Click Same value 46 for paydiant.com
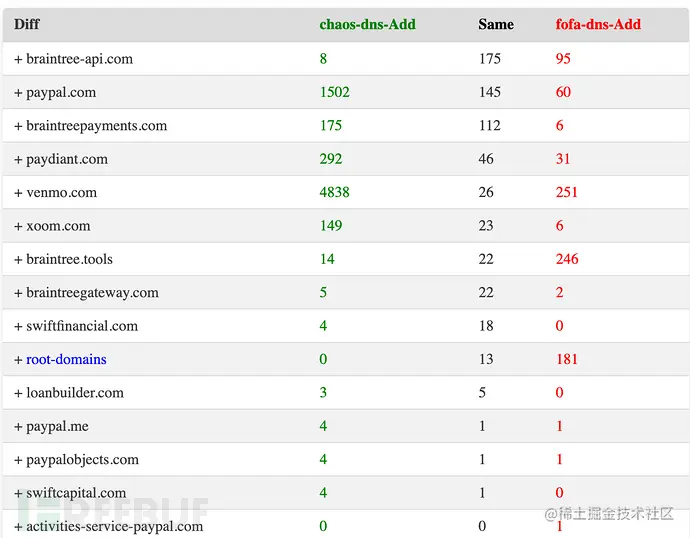 click(486, 159)
